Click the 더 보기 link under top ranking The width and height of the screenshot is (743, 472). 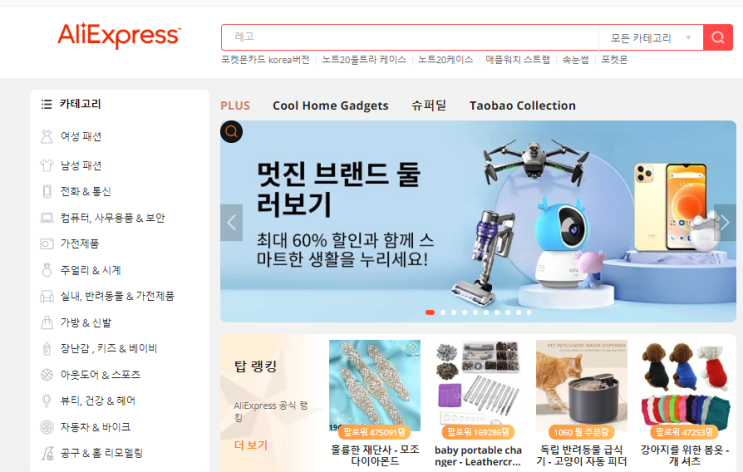(x=251, y=445)
